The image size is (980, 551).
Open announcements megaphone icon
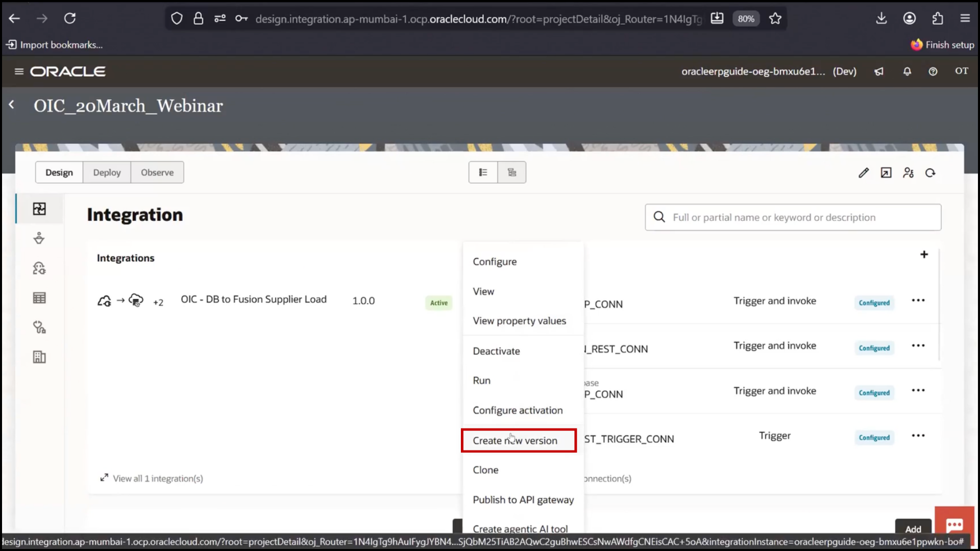click(x=879, y=71)
